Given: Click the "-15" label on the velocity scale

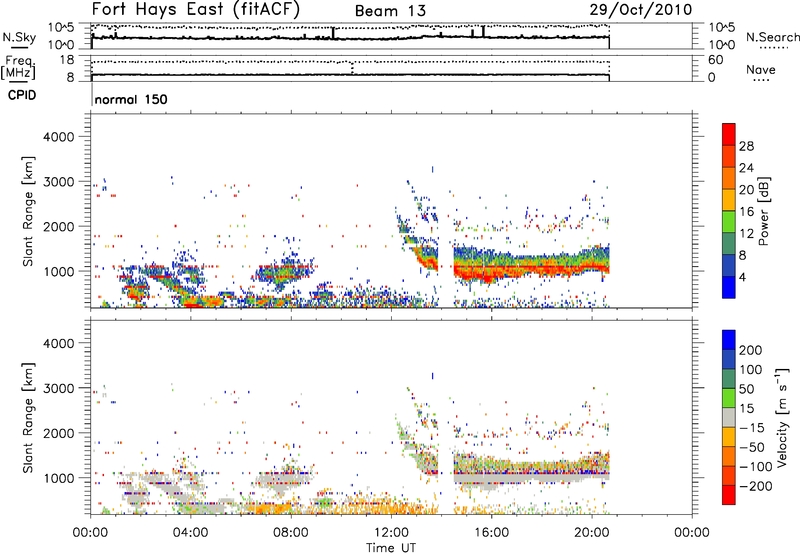Looking at the screenshot, I should tap(752, 428).
